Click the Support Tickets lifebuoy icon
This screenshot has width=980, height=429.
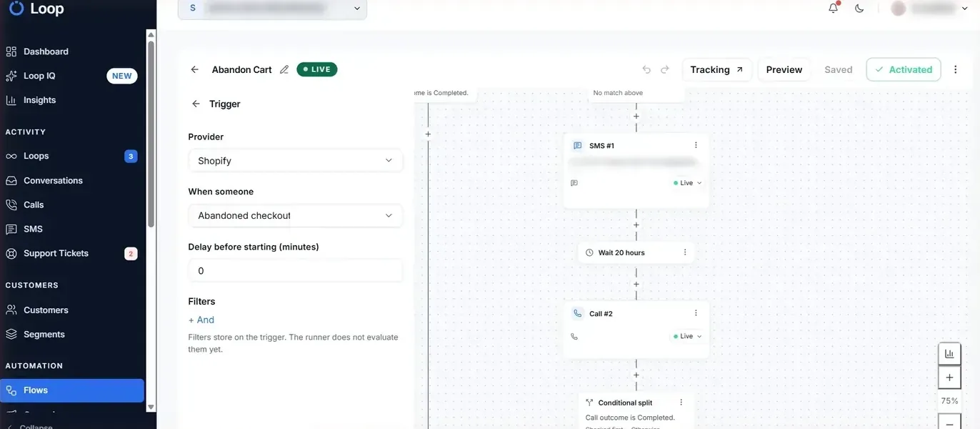[11, 253]
